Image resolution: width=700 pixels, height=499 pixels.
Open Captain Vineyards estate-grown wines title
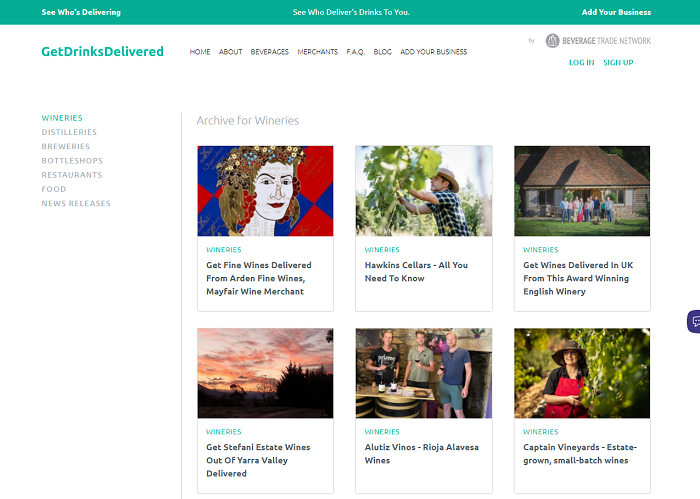(x=580, y=453)
